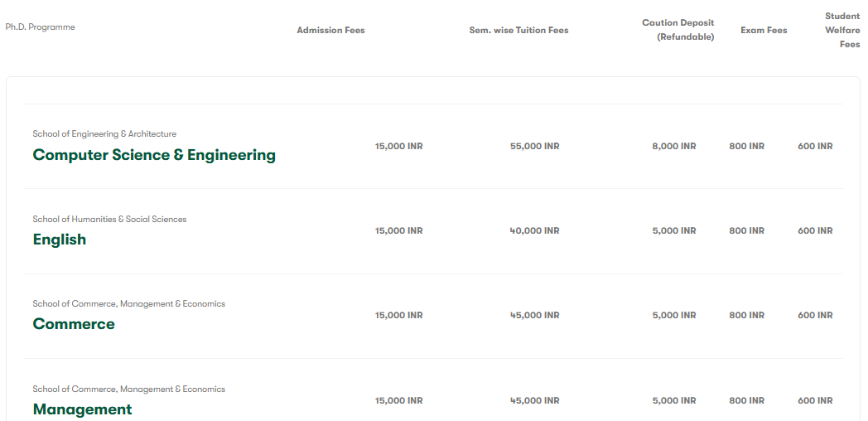
Task: Click the Ph.D. Programme column header
Action: point(40,27)
